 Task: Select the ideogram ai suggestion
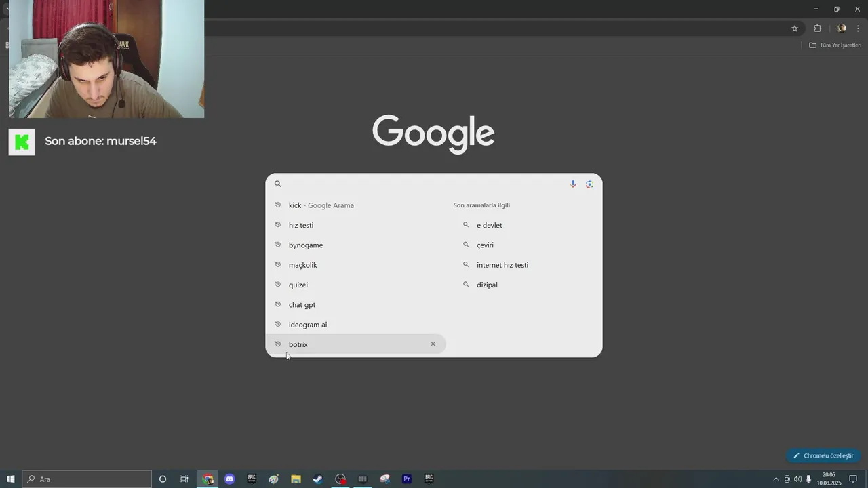pyautogui.click(x=355, y=325)
